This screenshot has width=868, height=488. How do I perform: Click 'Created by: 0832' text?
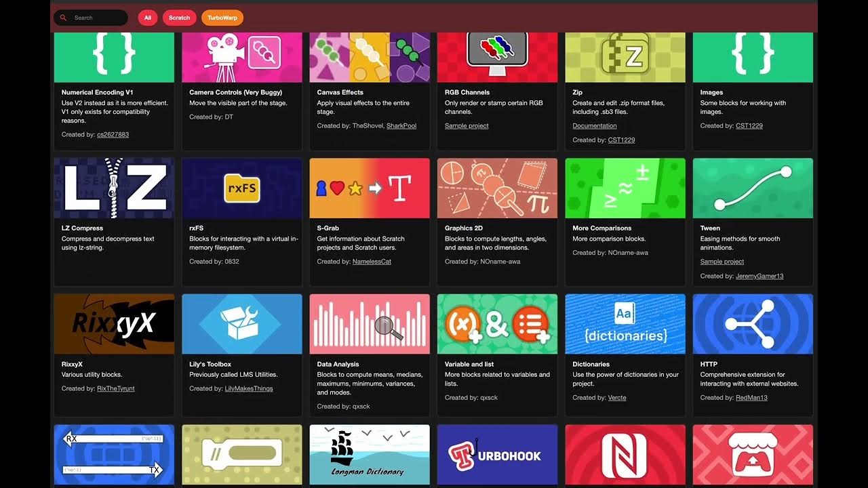click(x=216, y=262)
